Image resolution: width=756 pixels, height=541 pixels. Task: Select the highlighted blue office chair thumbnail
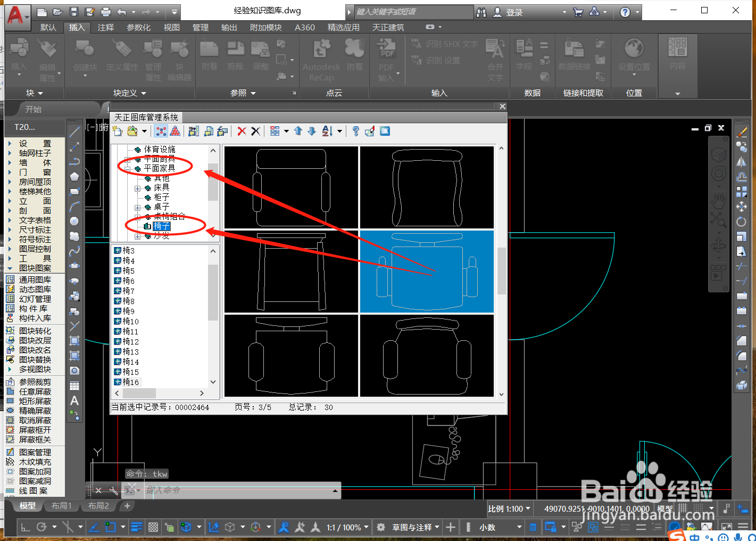pyautogui.click(x=427, y=272)
